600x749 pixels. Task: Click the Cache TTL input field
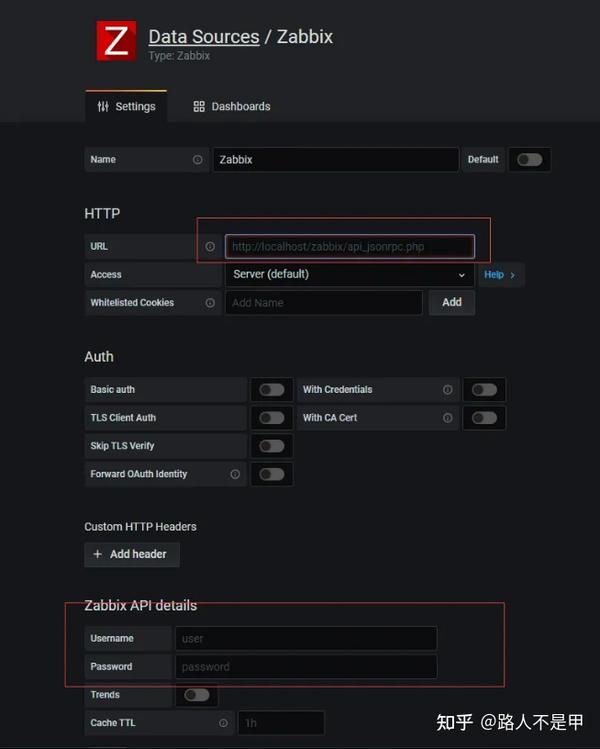[x=281, y=723]
